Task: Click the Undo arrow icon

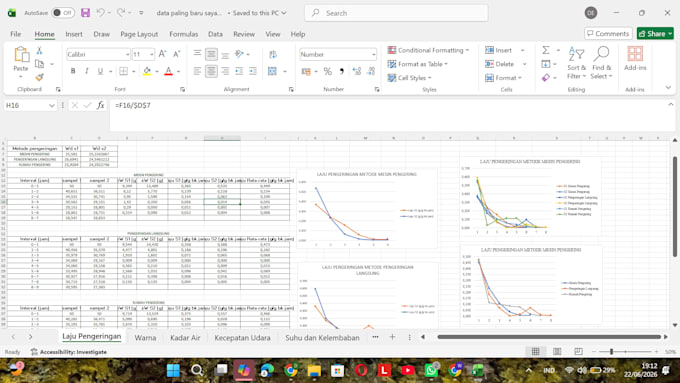Action: (100, 13)
